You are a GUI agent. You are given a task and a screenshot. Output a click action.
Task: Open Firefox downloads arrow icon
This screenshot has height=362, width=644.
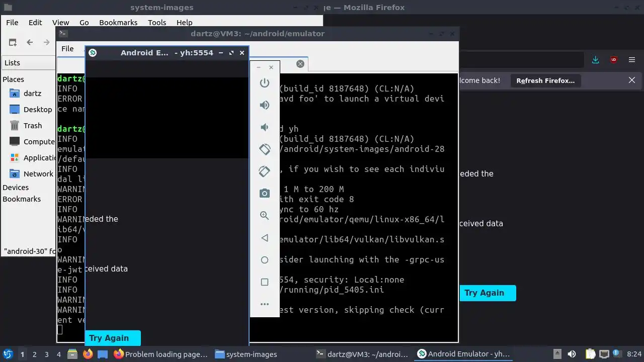click(596, 60)
